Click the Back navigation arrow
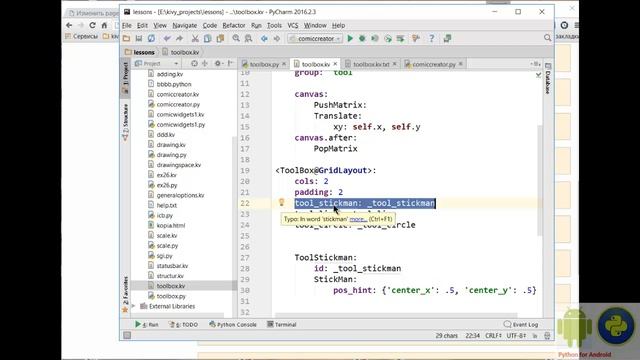This screenshot has width=640, height=360. (264, 38)
